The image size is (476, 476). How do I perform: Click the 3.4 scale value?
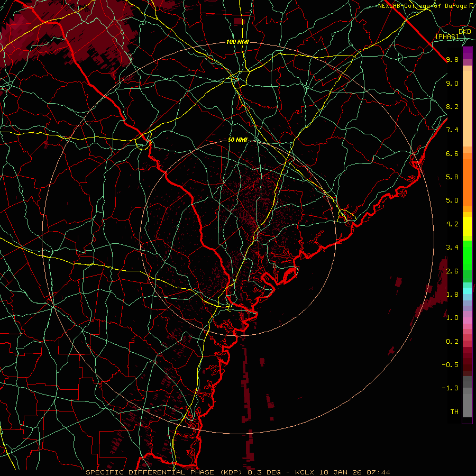click(x=452, y=248)
